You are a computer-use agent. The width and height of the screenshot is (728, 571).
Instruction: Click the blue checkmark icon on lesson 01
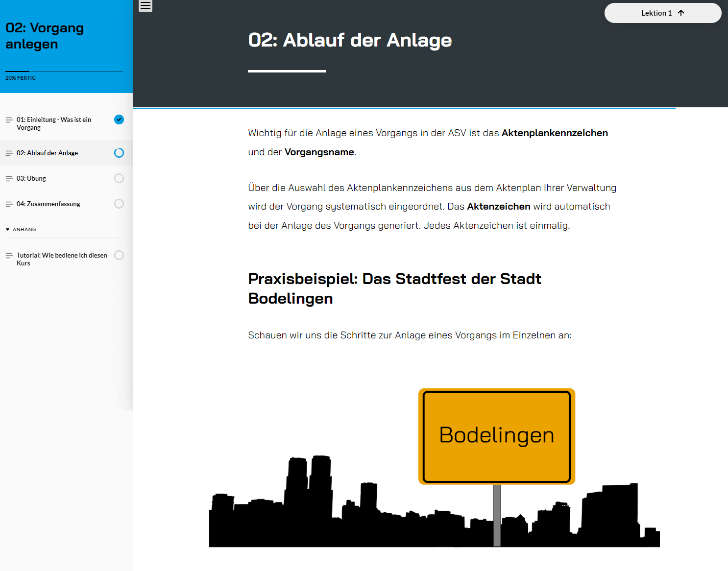(119, 119)
